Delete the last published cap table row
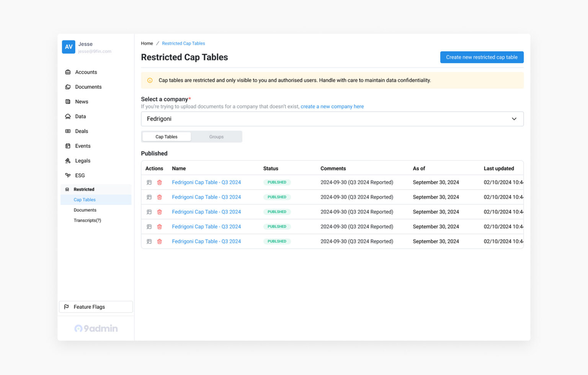Viewport: 588px width, 375px height. [x=160, y=241]
